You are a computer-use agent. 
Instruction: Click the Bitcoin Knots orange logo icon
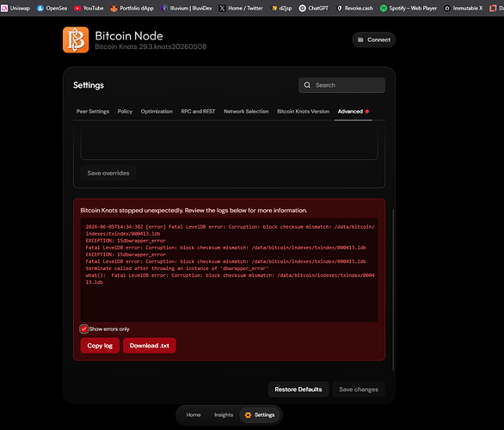coord(76,40)
